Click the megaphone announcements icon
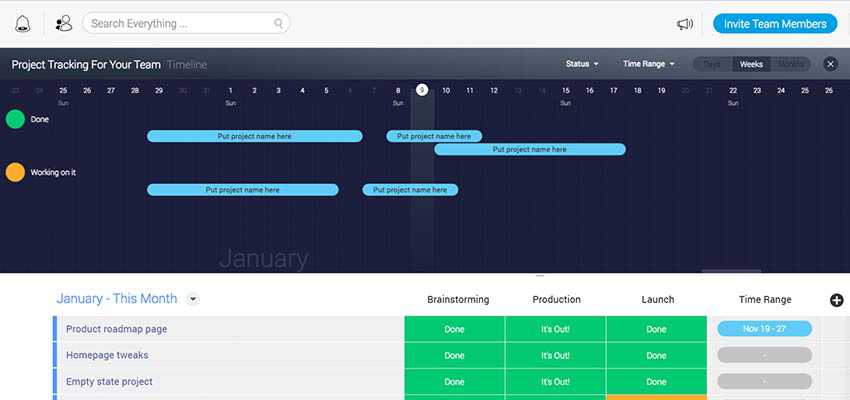 (x=685, y=24)
